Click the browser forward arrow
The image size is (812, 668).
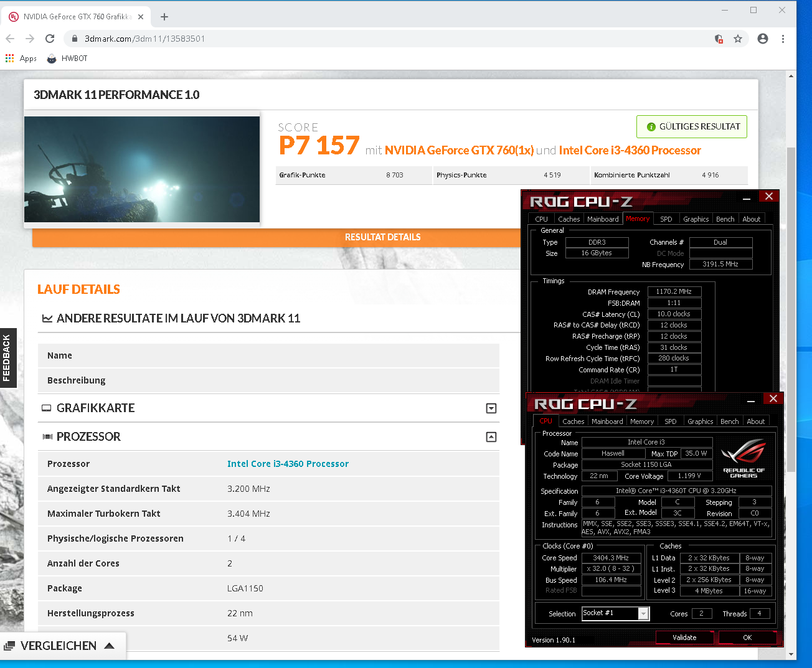(x=30, y=39)
